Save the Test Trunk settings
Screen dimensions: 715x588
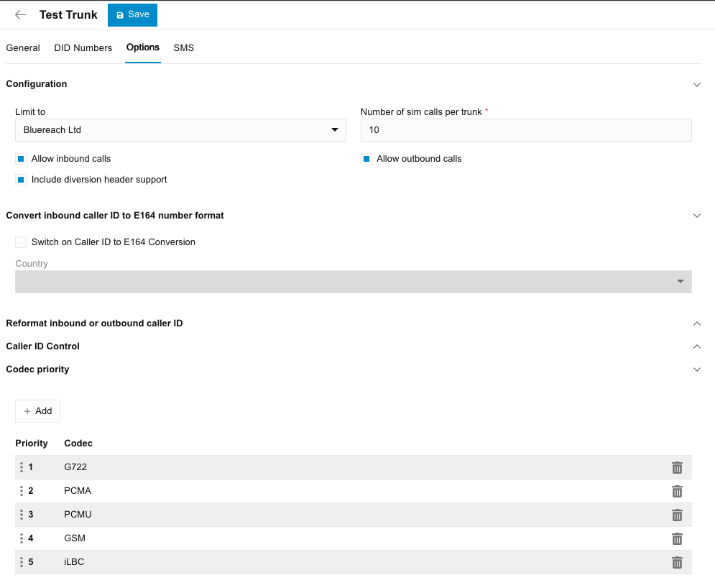(132, 15)
